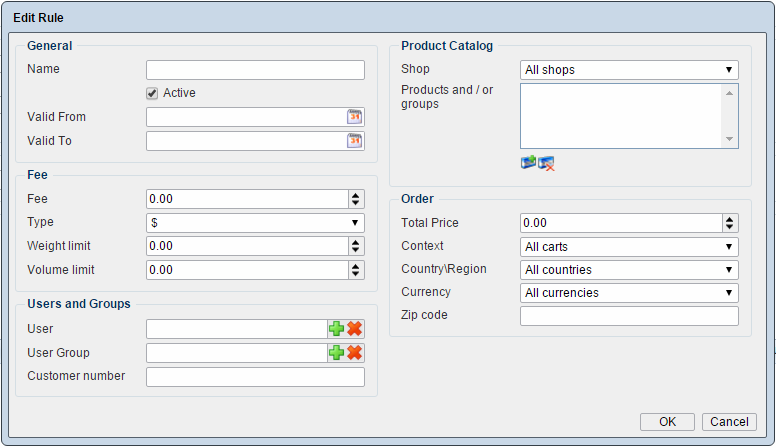Open the Shop dropdown

pos(629,70)
